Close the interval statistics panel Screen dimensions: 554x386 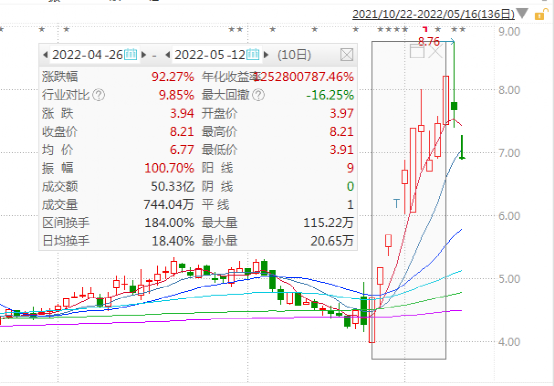(x=347, y=55)
